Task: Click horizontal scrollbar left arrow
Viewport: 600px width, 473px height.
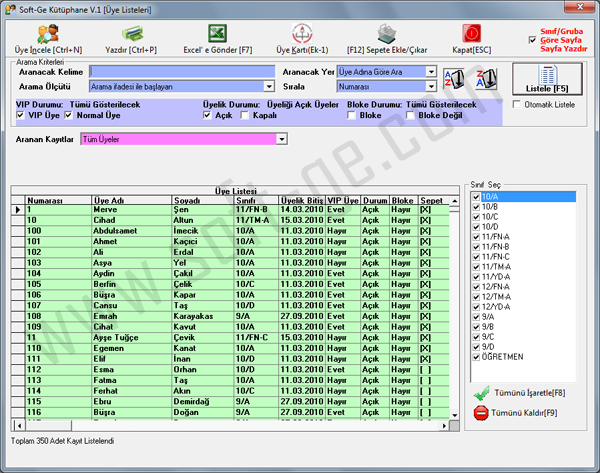Action: (x=18, y=426)
